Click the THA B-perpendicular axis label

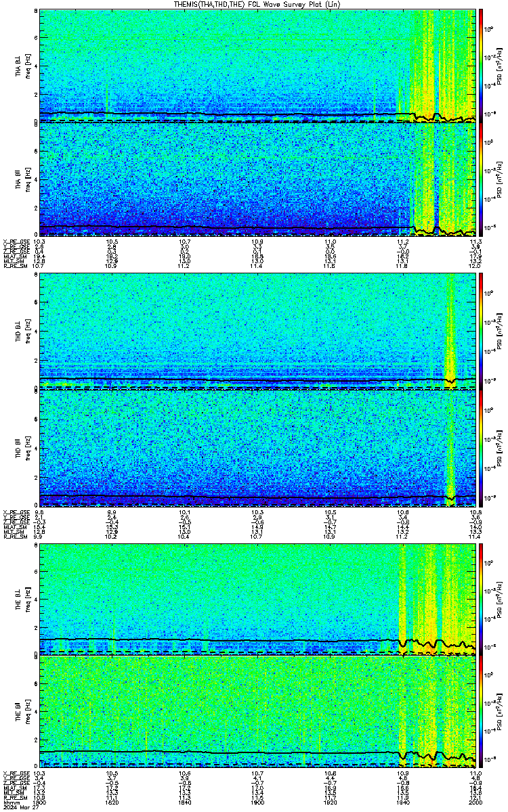click(19, 66)
